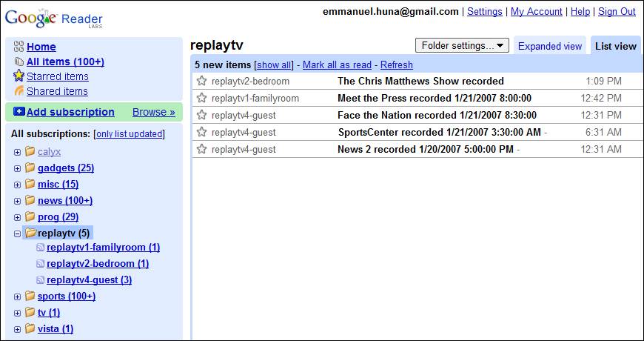644x341 pixels.
Task: Click the sports folder icon
Action: 30,296
